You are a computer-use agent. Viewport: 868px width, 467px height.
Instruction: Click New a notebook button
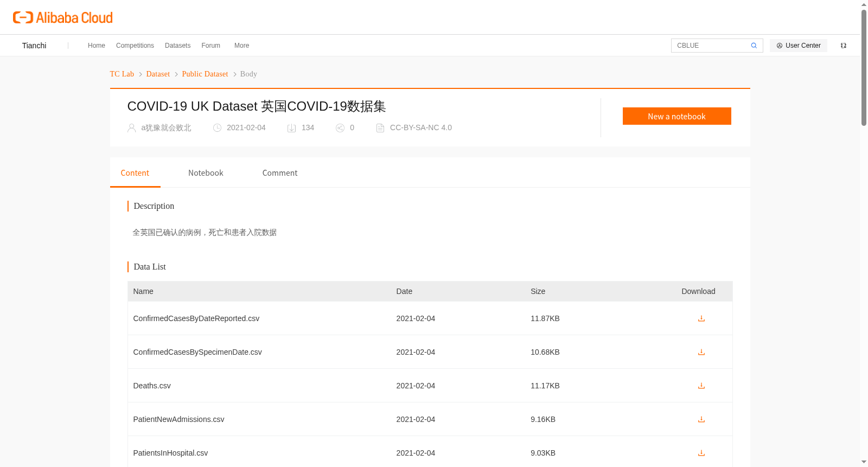(x=677, y=116)
